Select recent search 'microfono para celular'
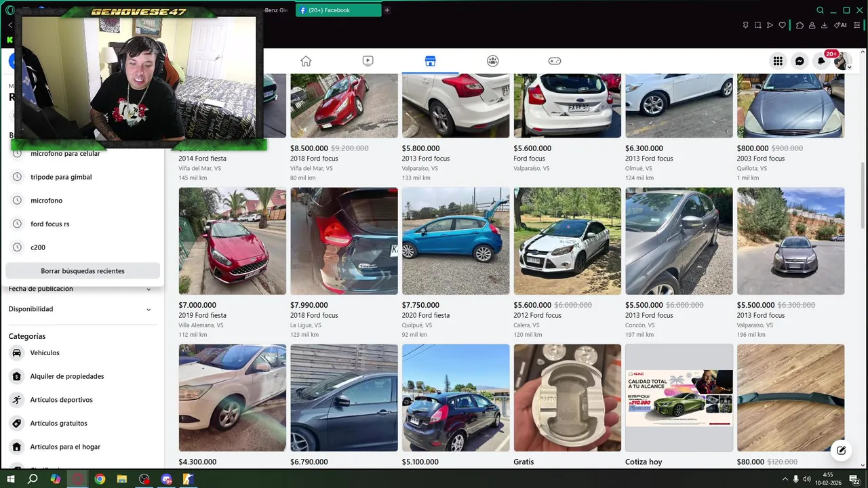Image resolution: width=868 pixels, height=488 pixels. point(83,154)
